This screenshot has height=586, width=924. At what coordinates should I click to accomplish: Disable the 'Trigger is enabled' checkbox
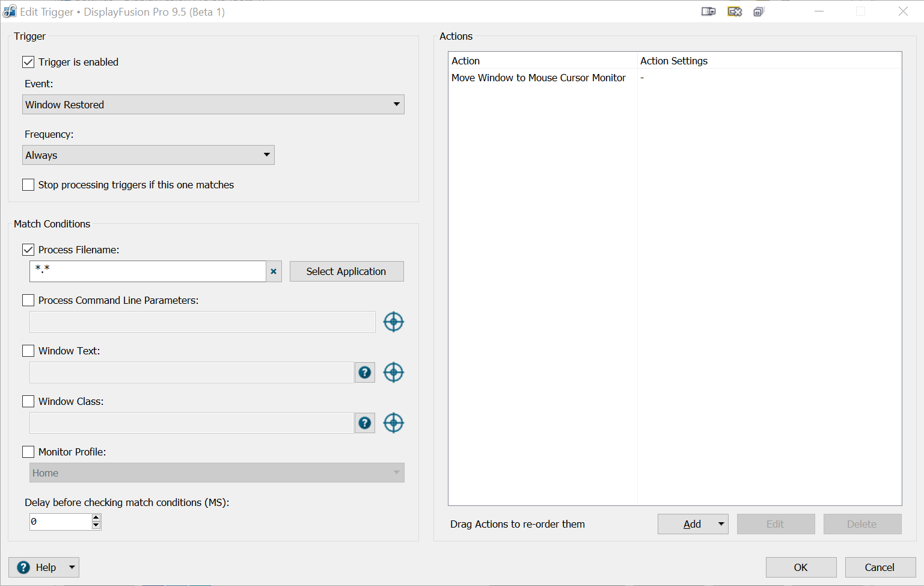pos(28,62)
